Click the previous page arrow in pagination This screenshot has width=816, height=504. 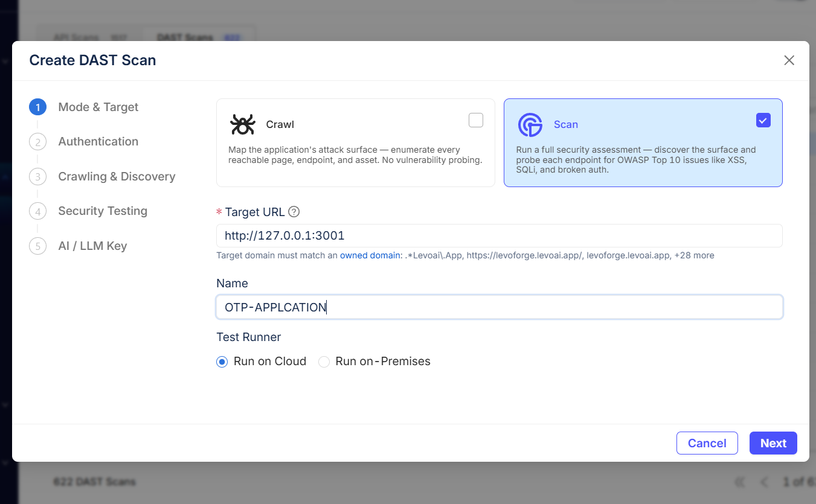click(765, 482)
